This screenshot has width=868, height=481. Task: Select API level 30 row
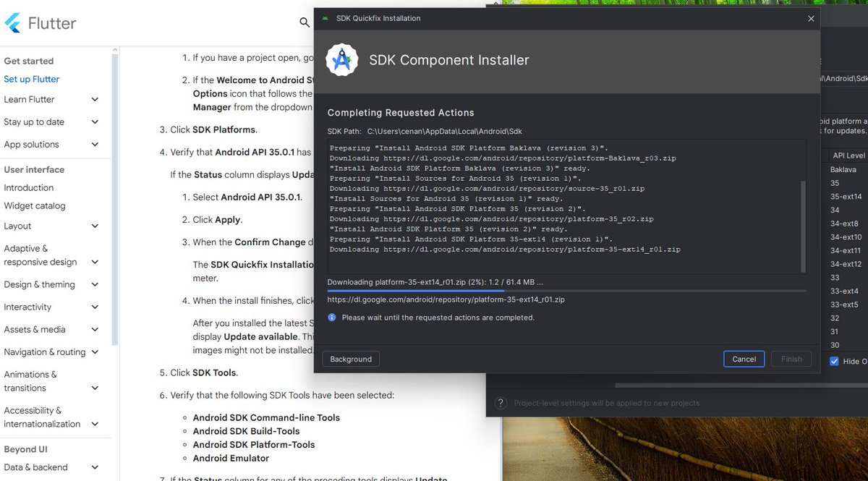(835, 346)
